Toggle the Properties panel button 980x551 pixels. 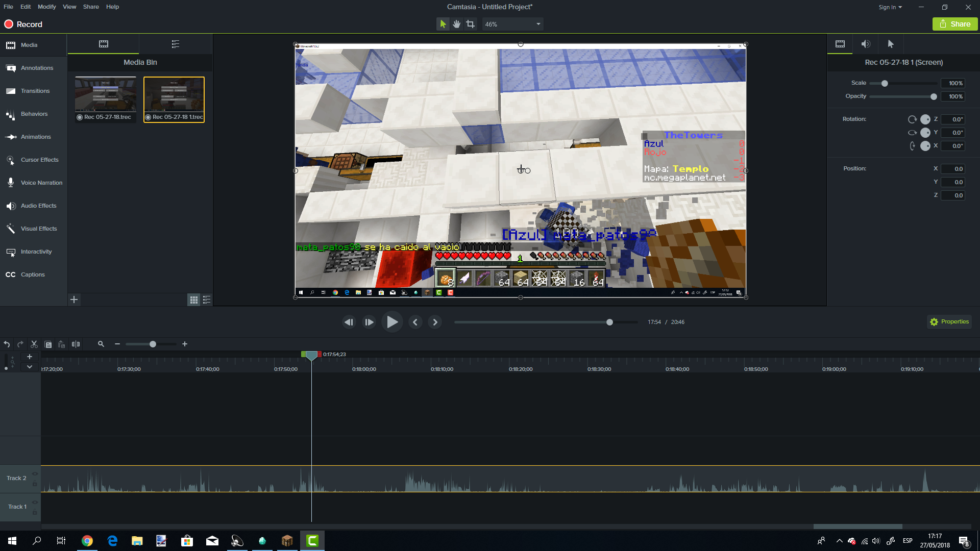[949, 322]
